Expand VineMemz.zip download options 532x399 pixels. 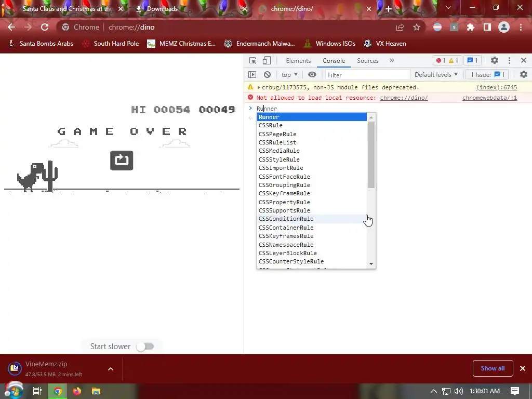pyautogui.click(x=111, y=369)
